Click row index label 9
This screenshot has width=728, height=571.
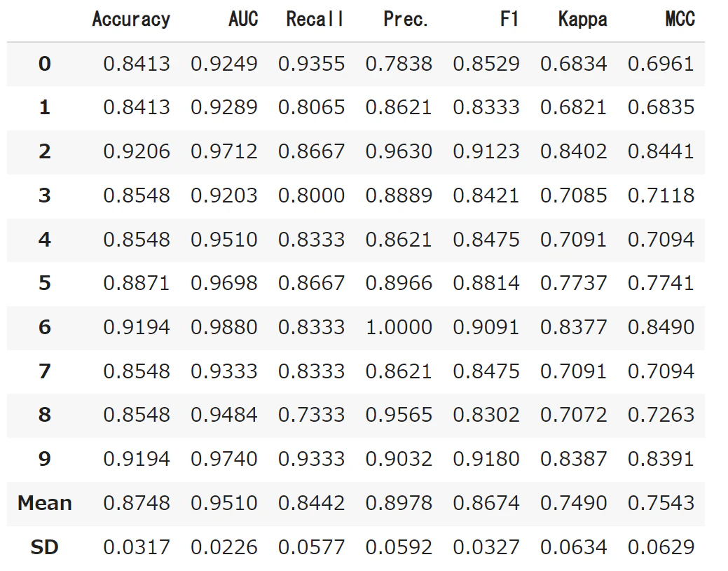[x=45, y=459]
